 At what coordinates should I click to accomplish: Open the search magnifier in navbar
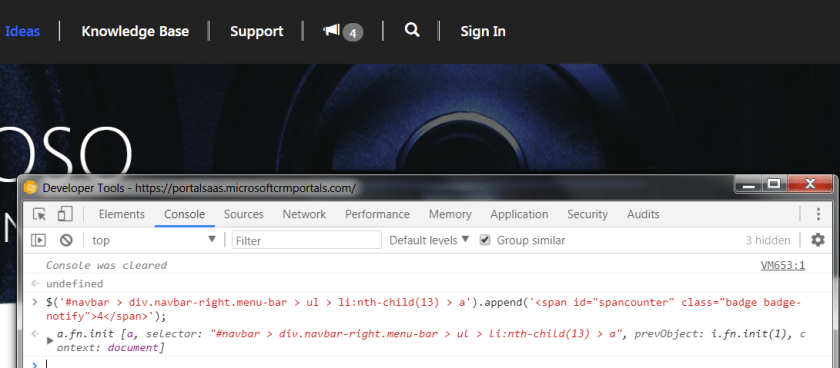tap(411, 30)
